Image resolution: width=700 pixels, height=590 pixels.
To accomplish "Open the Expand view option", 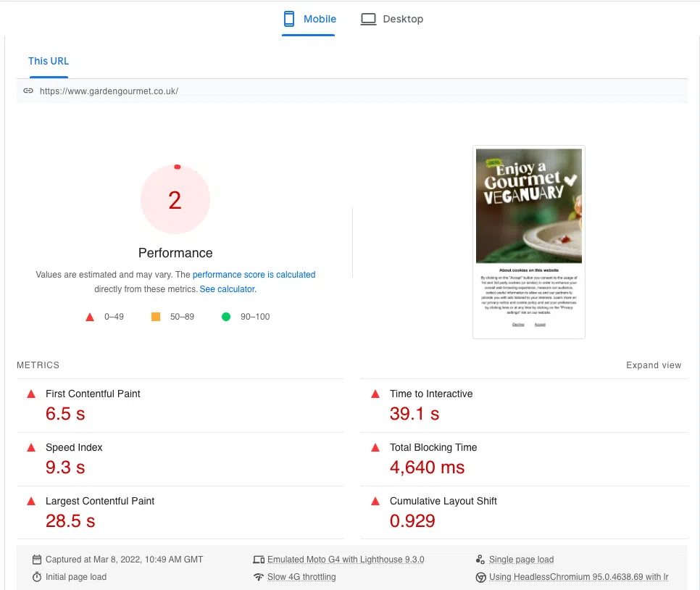I will pyautogui.click(x=654, y=365).
